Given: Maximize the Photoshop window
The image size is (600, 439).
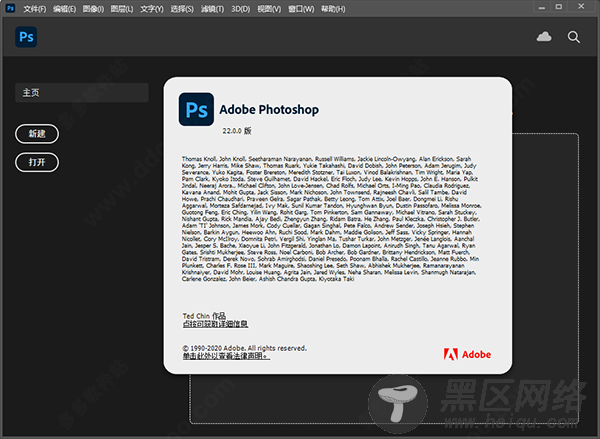Looking at the screenshot, I should 559,7.
